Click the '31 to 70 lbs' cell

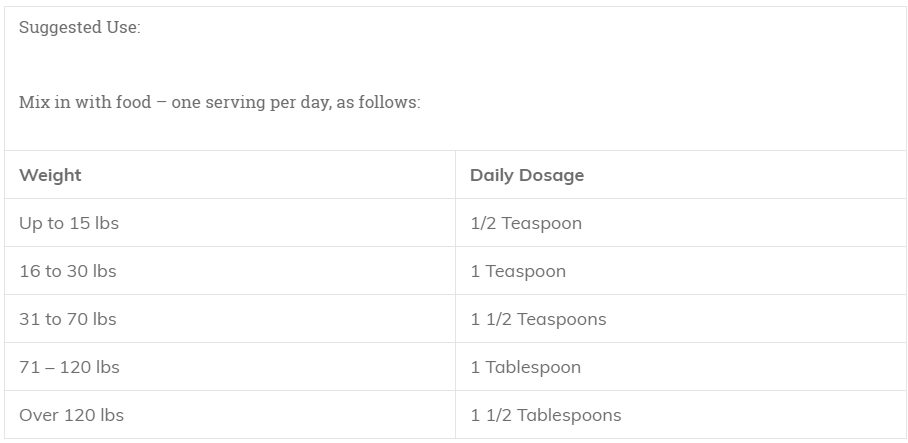[68, 319]
